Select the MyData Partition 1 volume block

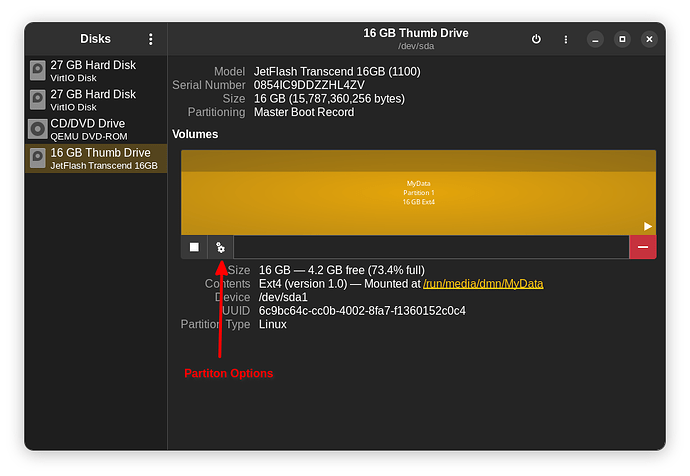coord(418,192)
